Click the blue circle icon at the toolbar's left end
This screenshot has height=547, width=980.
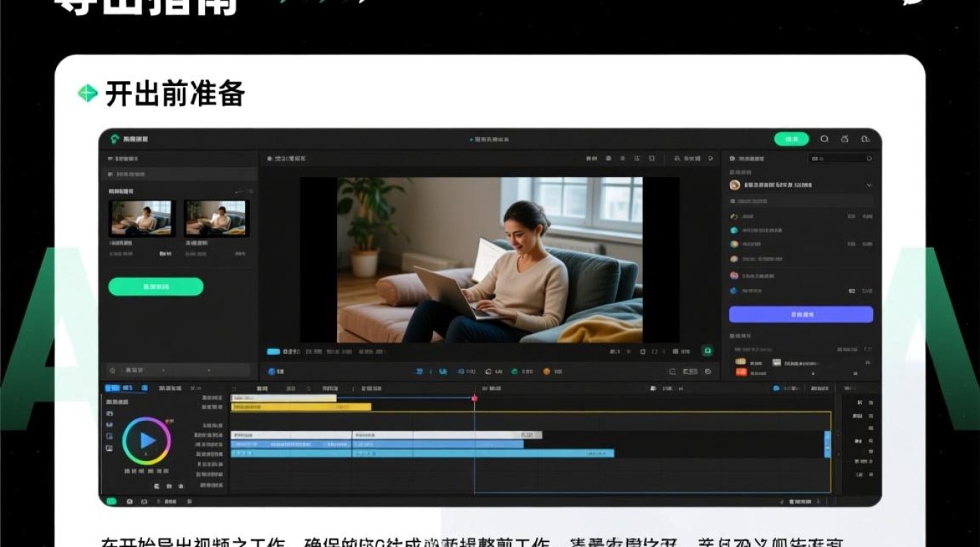(x=272, y=371)
